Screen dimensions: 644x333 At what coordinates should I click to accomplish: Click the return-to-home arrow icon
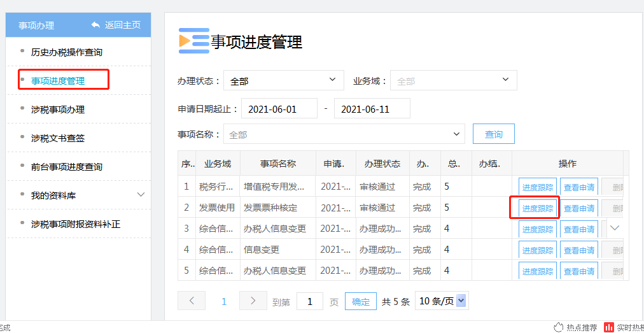coord(95,25)
